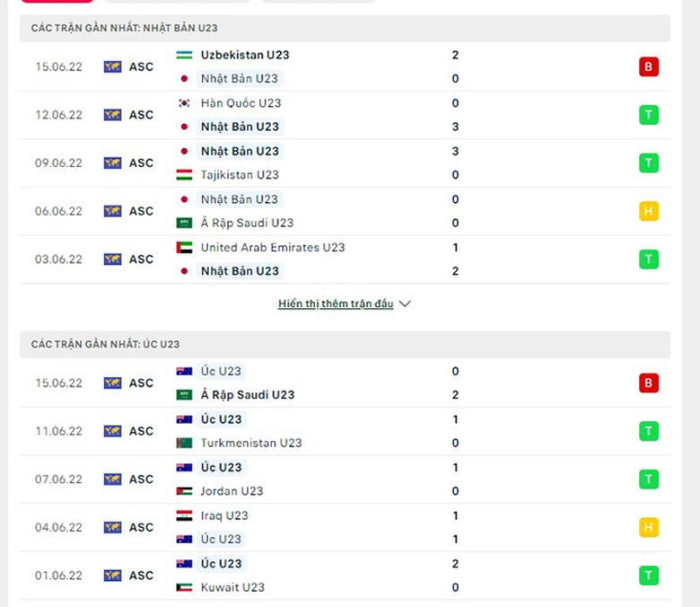700x607 pixels.
Task: Click section header 'Các trận gần nhất: Úc U23'
Action: pos(105,345)
